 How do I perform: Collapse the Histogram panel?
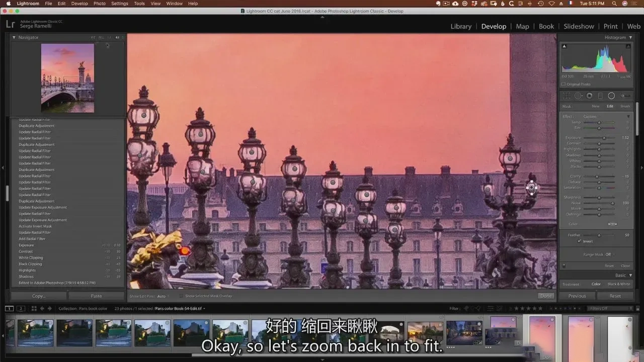click(x=630, y=37)
